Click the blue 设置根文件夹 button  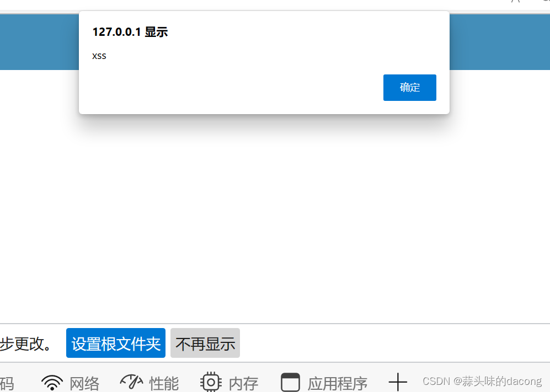coord(115,343)
